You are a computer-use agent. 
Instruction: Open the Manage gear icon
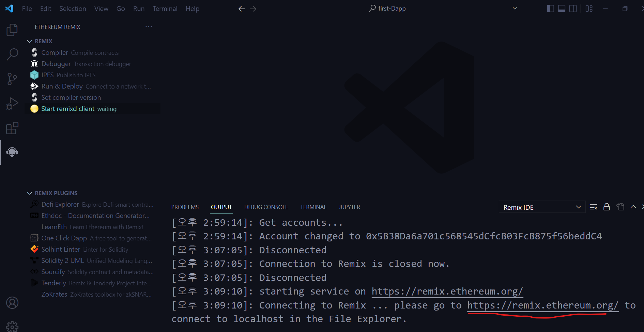[x=12, y=326]
